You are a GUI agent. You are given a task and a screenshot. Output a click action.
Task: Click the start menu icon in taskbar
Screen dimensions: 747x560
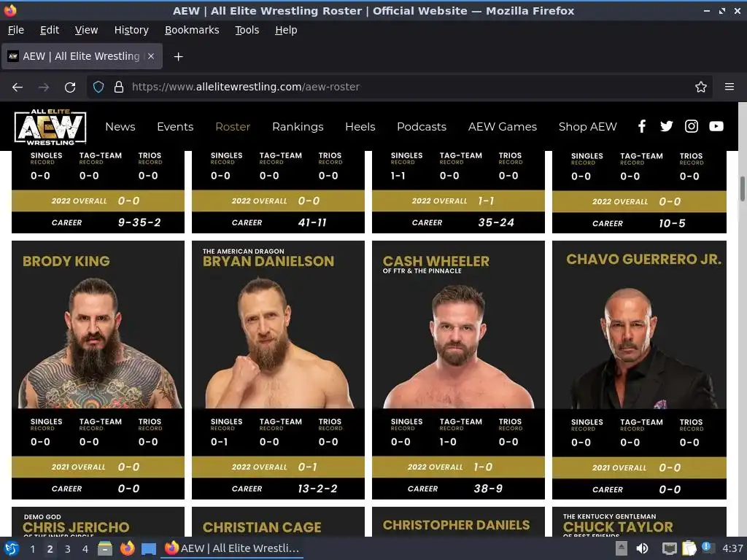[x=12, y=548]
